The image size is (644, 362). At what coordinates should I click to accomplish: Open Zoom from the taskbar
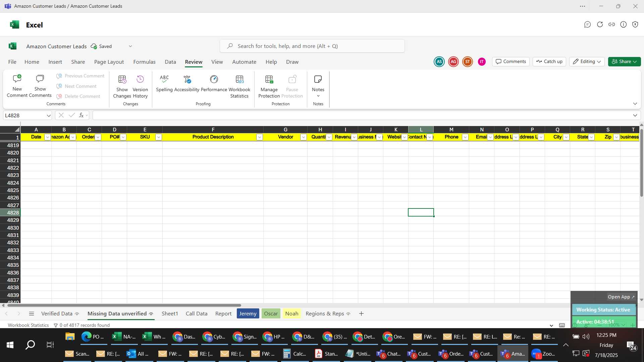(544, 354)
